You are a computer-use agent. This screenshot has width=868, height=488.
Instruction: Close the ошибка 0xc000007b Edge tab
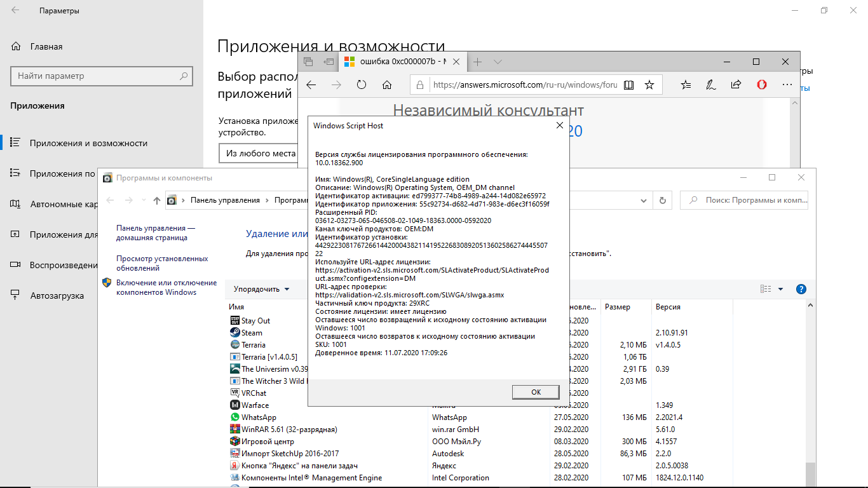(458, 62)
